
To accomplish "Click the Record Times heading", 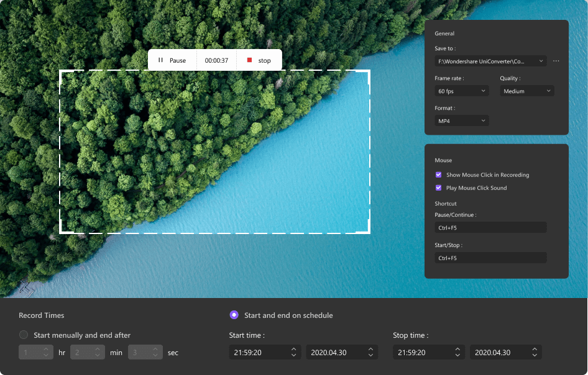I will click(x=41, y=315).
